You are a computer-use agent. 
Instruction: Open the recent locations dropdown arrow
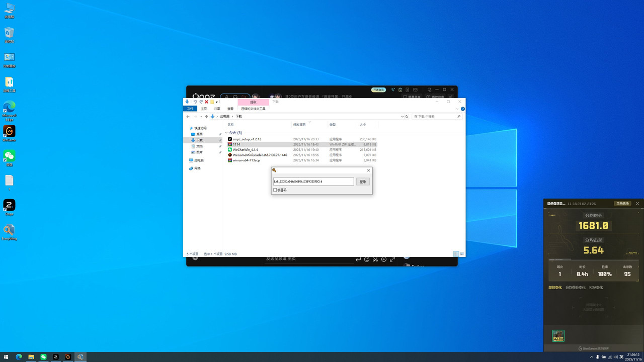point(201,116)
